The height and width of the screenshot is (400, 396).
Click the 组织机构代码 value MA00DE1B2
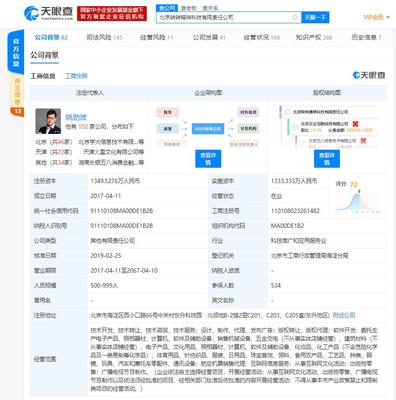287,226
